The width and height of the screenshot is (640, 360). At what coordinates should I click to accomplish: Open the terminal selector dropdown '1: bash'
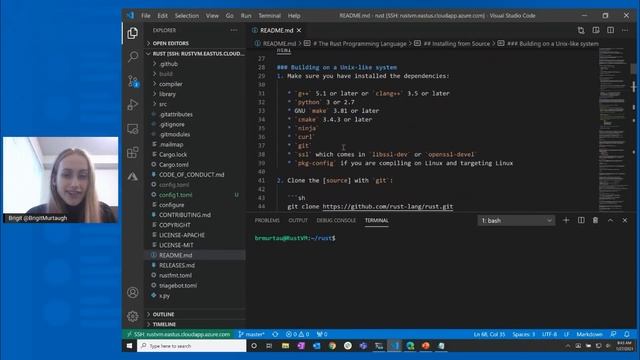[516, 220]
